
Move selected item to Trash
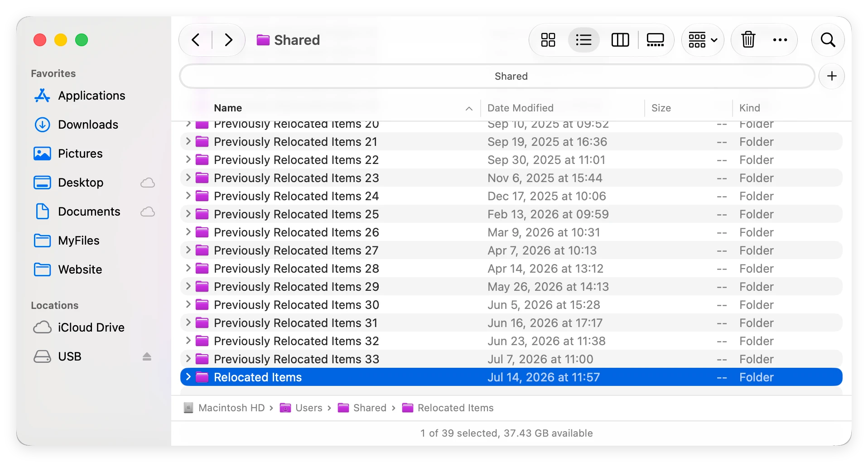(748, 40)
